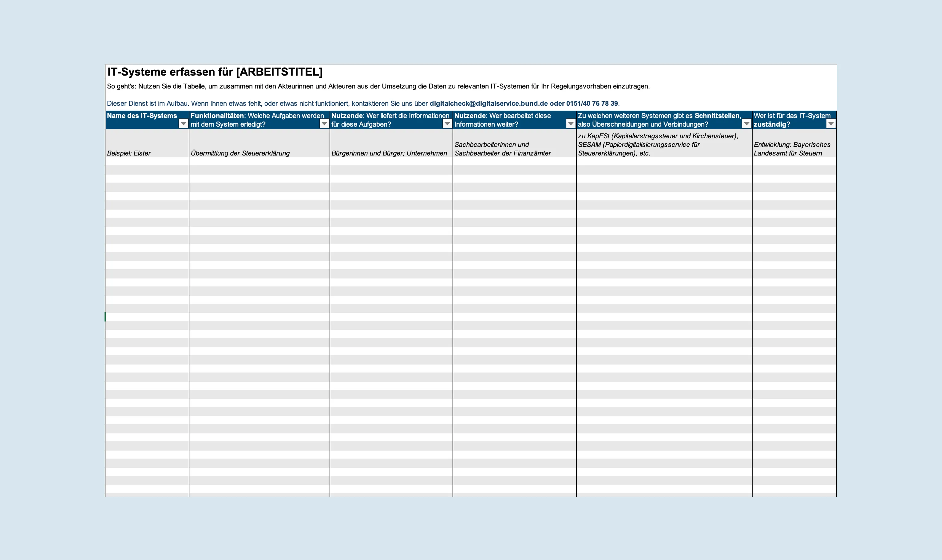Open filter dropdown for zuständig column
Image resolution: width=942 pixels, height=560 pixels.
tap(831, 124)
